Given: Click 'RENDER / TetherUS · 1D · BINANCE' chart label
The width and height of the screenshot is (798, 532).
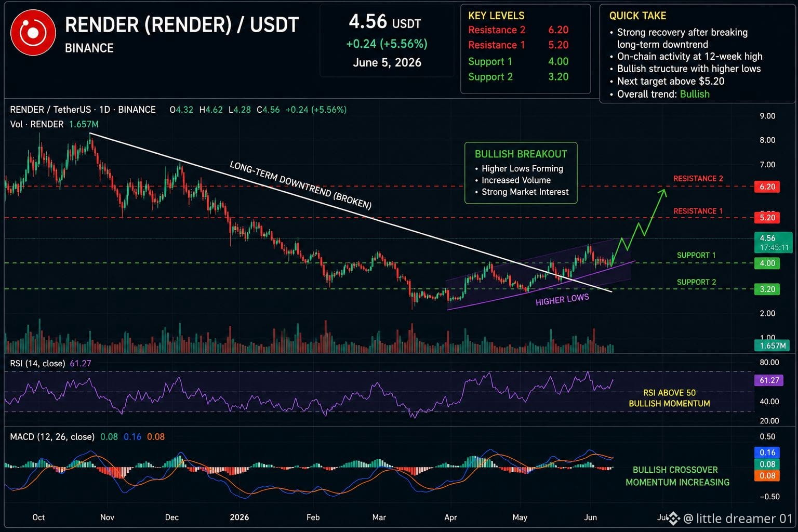Looking at the screenshot, I should coord(83,110).
